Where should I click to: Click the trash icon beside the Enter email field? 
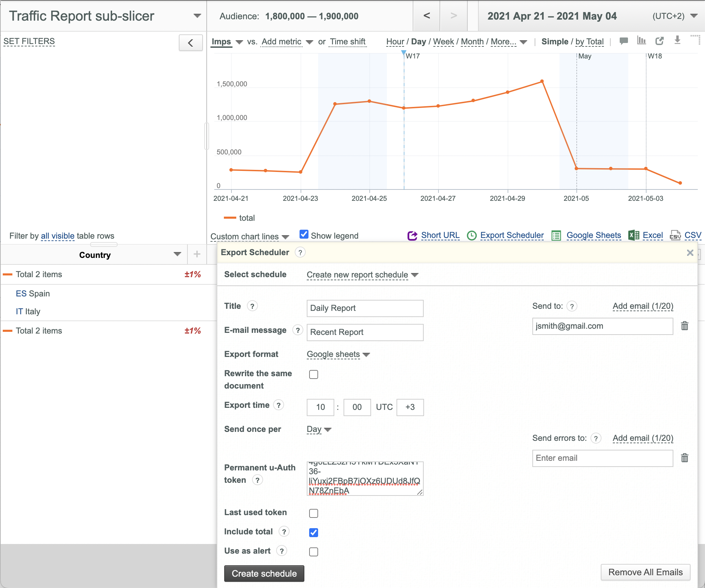(685, 458)
